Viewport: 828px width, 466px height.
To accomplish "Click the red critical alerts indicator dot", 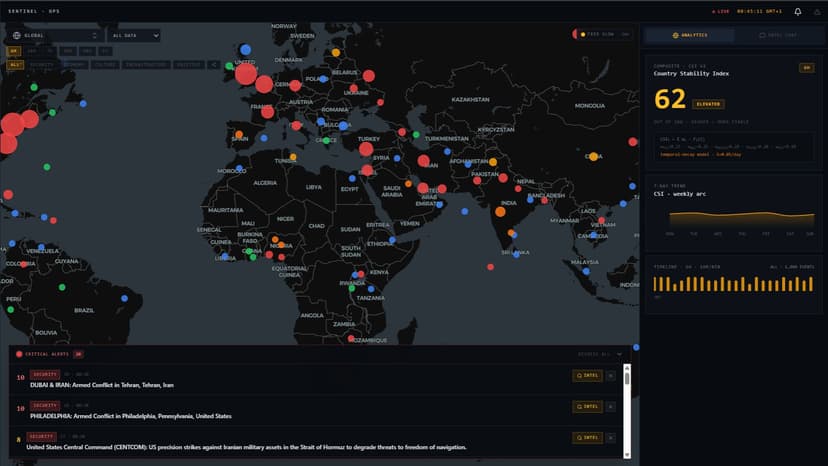I will click(x=19, y=354).
